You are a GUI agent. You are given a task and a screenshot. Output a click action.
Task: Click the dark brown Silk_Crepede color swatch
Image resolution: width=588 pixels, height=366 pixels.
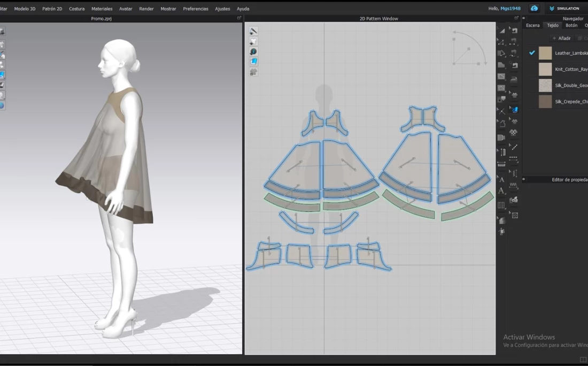545,102
